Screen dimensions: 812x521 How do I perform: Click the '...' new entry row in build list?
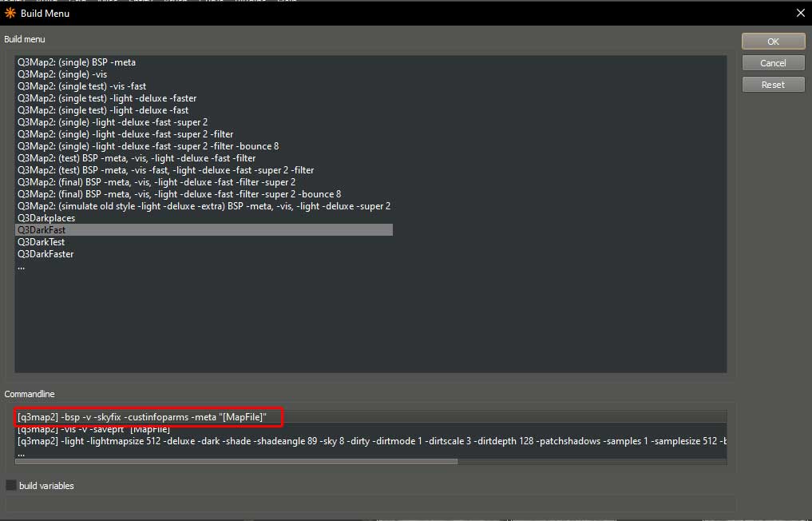coord(22,266)
